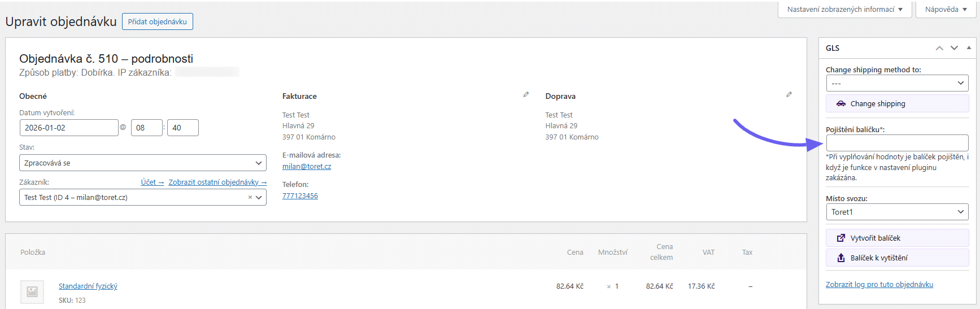Click the Pojištění balíčku input field
This screenshot has height=309, width=980.
click(897, 143)
